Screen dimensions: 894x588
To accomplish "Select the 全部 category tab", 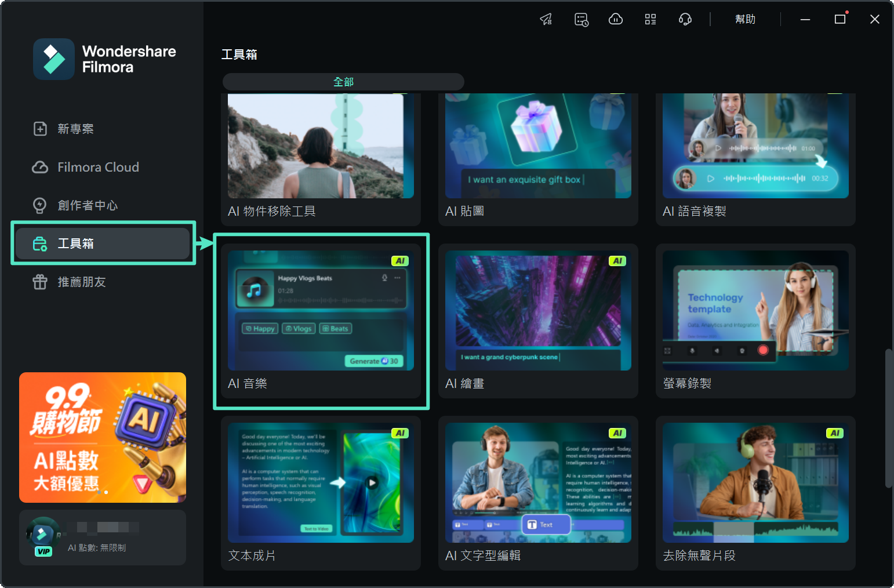I will [x=343, y=82].
